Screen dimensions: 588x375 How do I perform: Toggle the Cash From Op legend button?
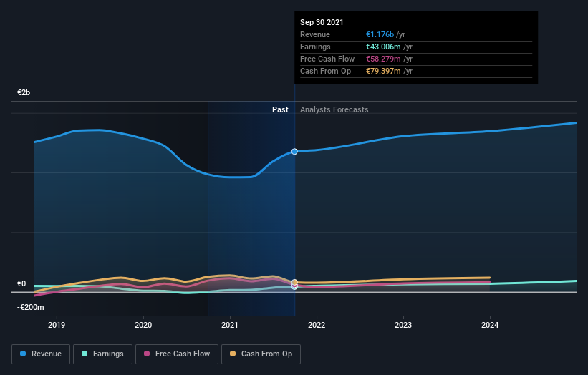261,354
